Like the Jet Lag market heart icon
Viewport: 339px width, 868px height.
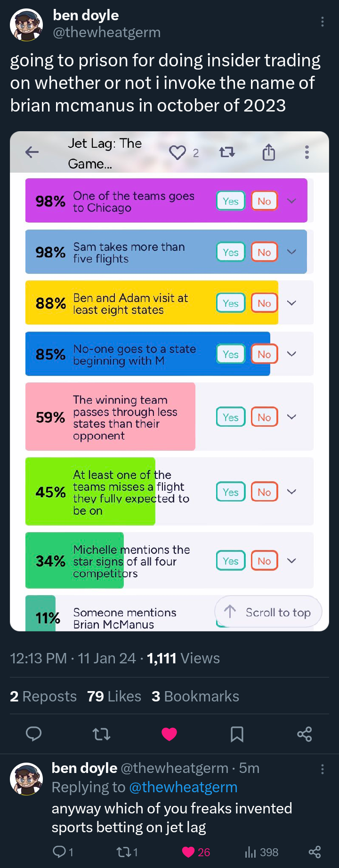point(178,152)
